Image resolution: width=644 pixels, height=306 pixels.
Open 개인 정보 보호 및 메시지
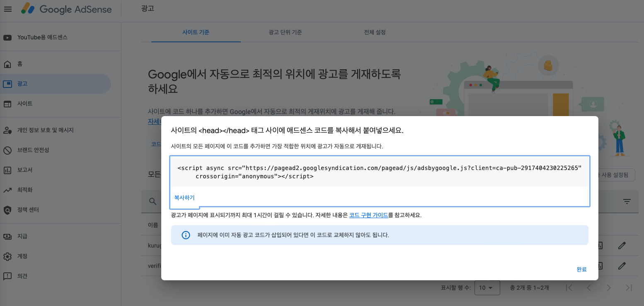tap(45, 130)
